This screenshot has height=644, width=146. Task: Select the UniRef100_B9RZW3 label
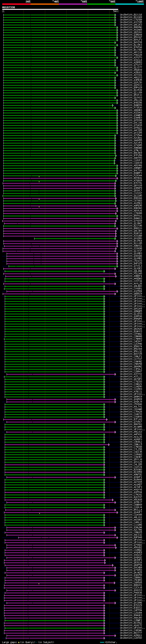(x=131, y=208)
